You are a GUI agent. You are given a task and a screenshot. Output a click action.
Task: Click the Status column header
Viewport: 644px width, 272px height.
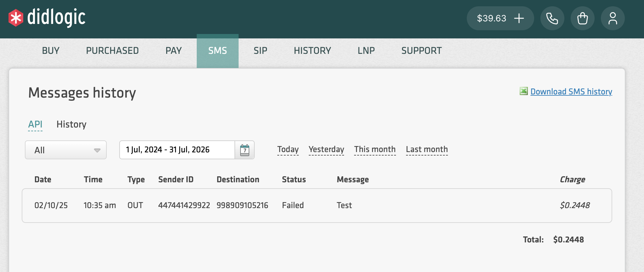[x=294, y=179]
